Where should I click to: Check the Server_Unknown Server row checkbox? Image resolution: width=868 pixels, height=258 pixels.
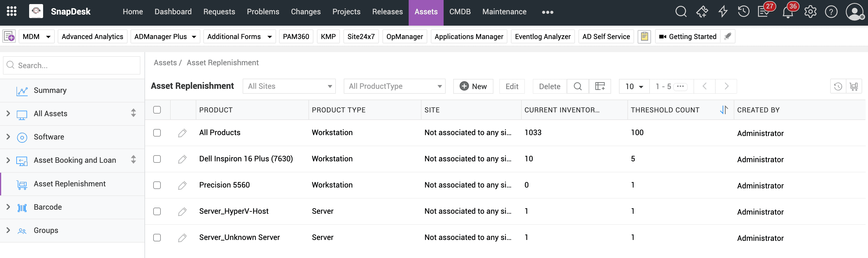click(x=157, y=238)
